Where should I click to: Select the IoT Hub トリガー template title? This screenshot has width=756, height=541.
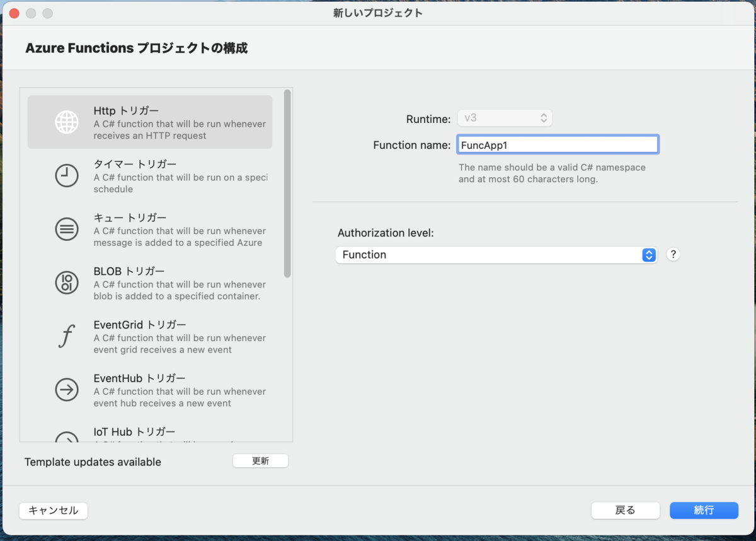(x=135, y=432)
